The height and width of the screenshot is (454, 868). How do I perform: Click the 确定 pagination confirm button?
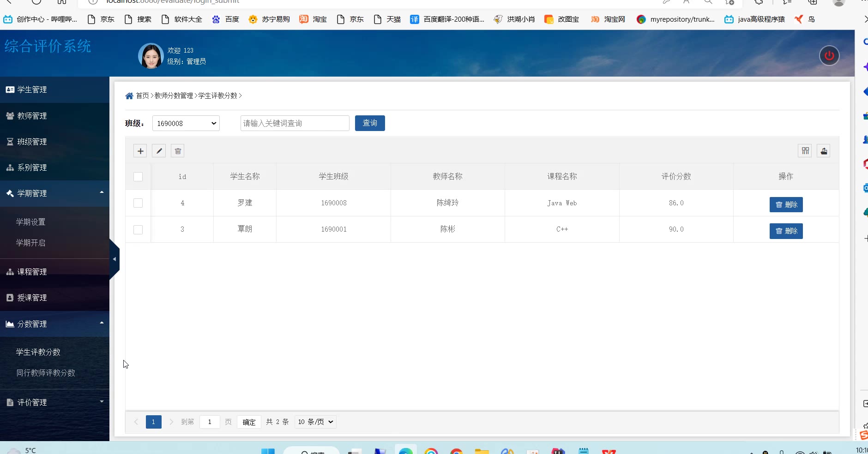(249, 422)
